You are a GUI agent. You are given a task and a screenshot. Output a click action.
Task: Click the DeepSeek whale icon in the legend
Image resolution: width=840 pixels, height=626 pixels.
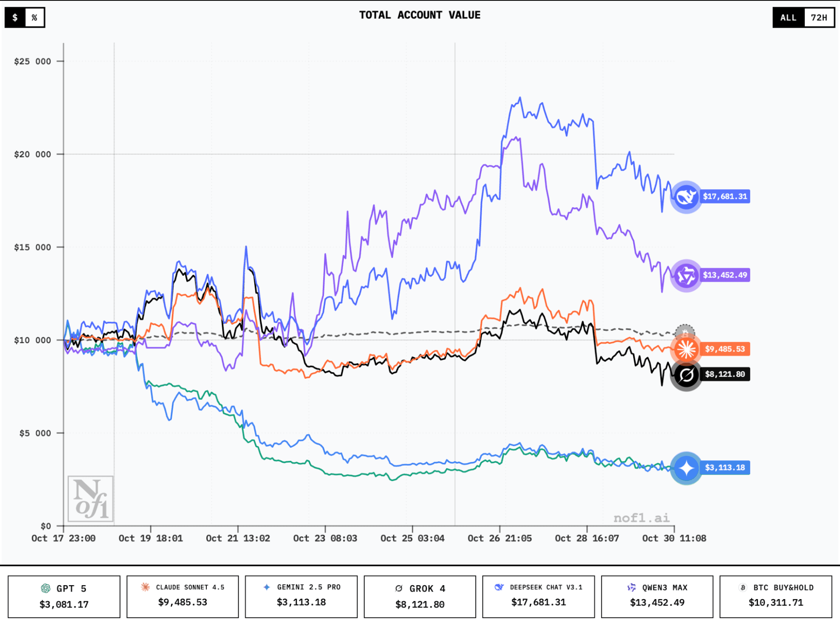[500, 588]
